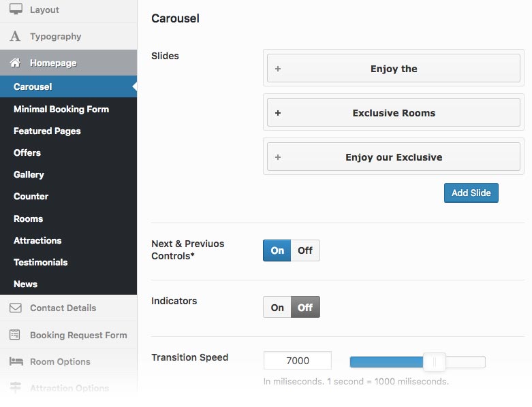Select the Carousel submenu item
The image size is (532, 407).
(69, 86)
